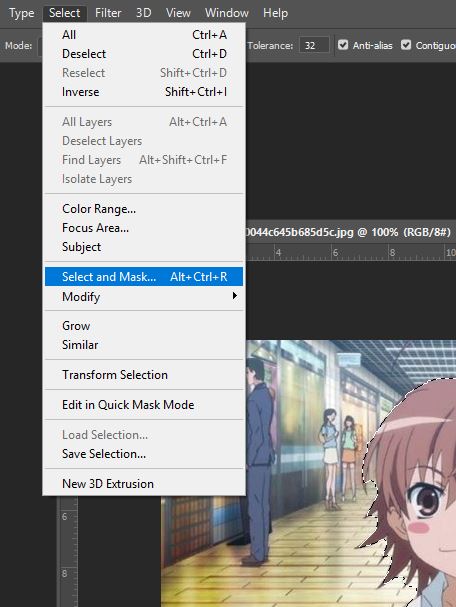
Task: Choose Grow to expand selection
Action: pyautogui.click(x=144, y=326)
